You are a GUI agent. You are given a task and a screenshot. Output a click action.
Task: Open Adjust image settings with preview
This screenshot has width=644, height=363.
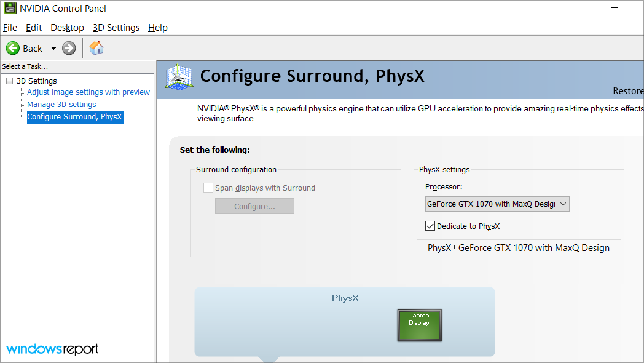(88, 92)
